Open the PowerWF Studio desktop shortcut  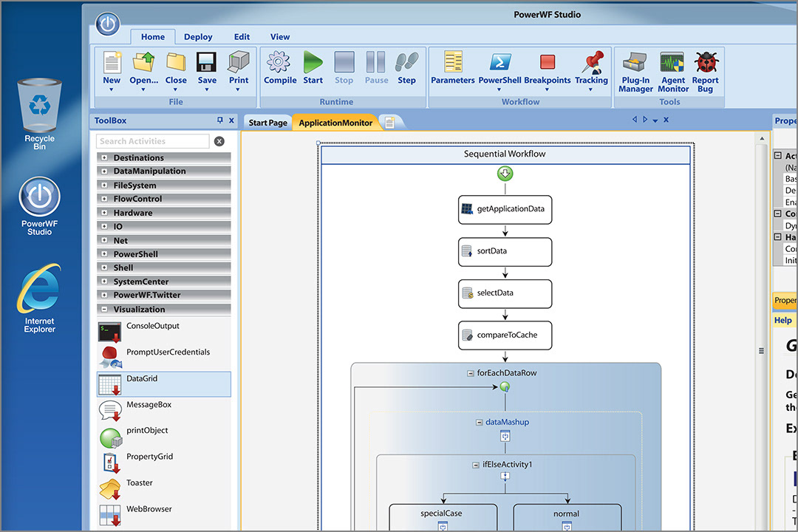39,205
